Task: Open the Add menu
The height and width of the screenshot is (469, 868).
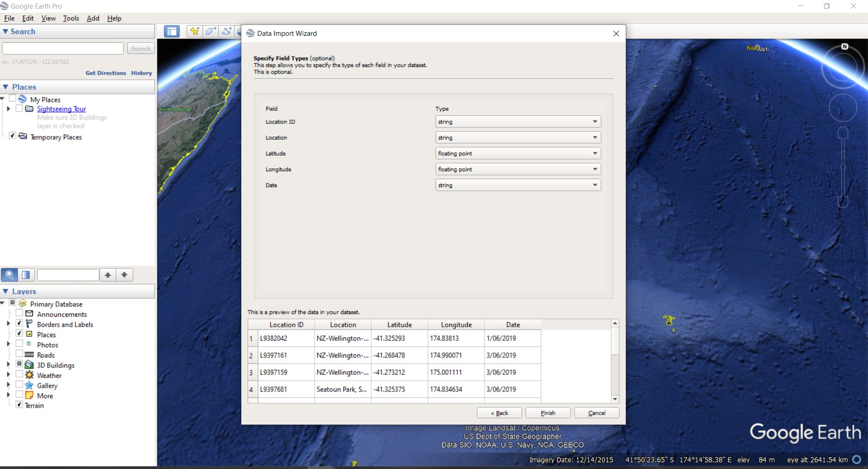Action: 93,18
